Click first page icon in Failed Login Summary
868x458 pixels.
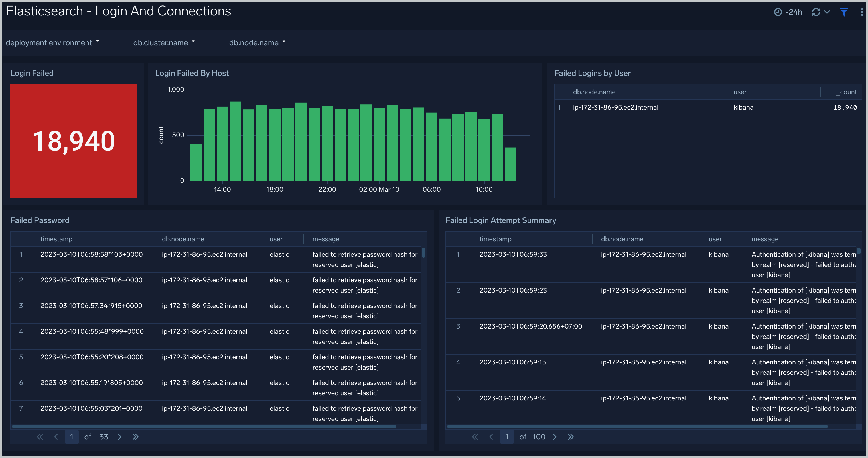tap(475, 437)
